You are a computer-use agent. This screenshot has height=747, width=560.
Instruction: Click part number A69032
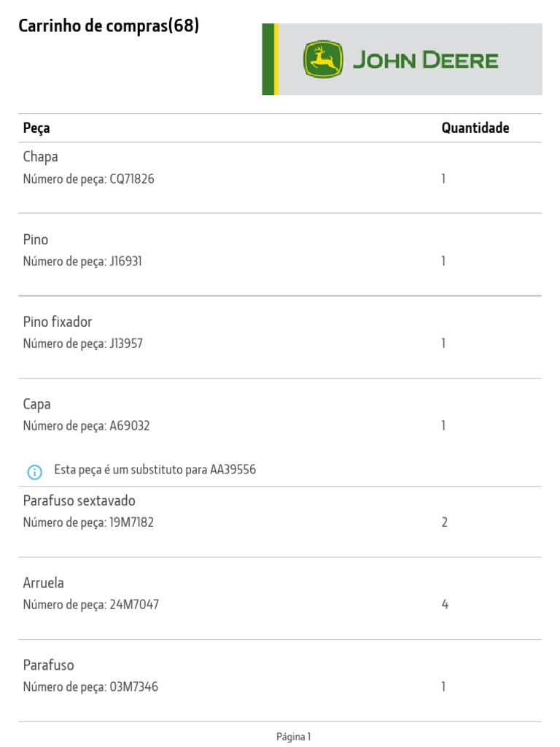tap(129, 426)
